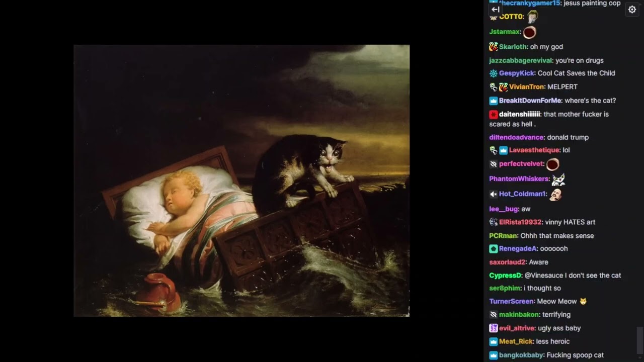The height and width of the screenshot is (362, 644).
Task: Click evil_altrive's purple badge
Action: click(493, 328)
